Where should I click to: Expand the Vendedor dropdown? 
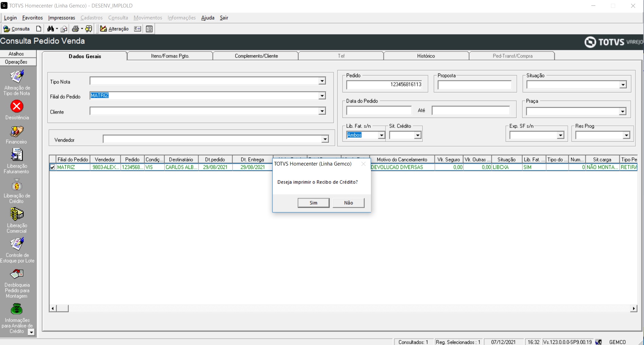tap(325, 139)
